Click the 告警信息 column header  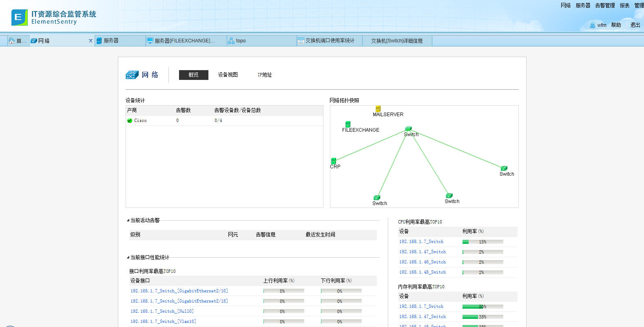pyautogui.click(x=266, y=235)
